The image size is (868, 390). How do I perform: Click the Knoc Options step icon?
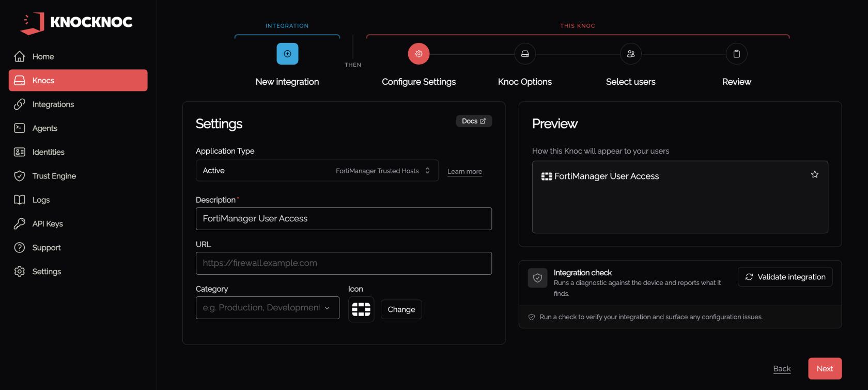tap(525, 54)
